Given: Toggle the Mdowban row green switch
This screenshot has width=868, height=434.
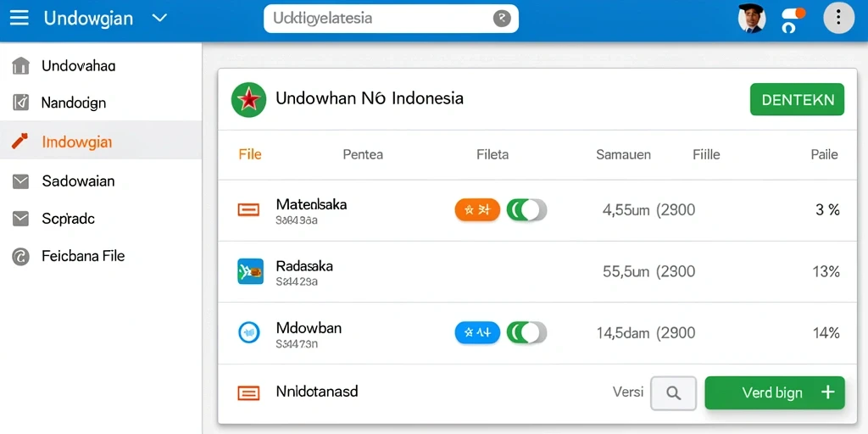Looking at the screenshot, I should tap(526, 332).
